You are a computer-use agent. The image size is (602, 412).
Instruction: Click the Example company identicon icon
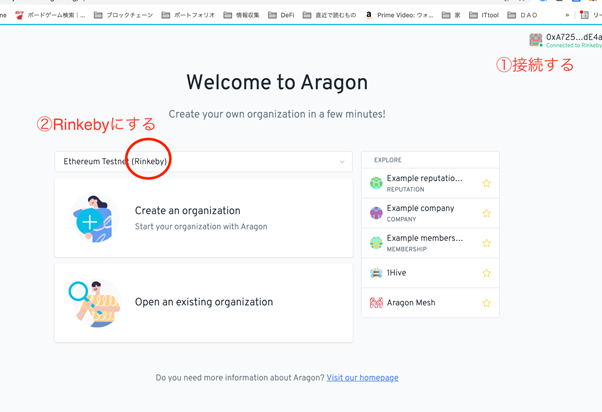(x=376, y=213)
